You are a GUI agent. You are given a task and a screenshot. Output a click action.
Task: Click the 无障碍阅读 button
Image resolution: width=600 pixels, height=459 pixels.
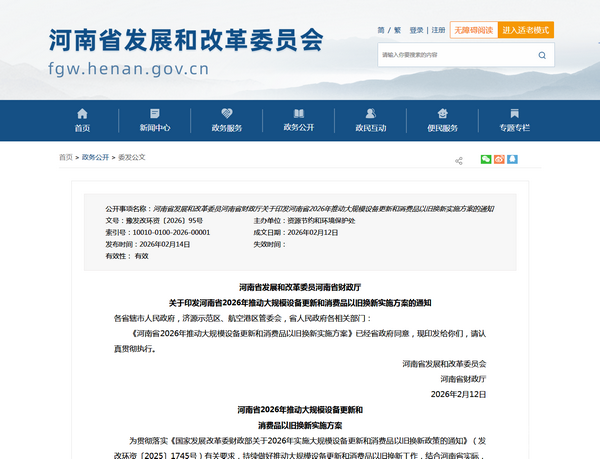coord(473,31)
